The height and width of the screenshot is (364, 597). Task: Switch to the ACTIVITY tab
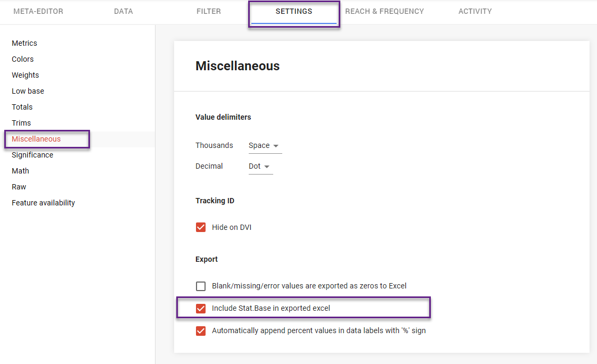(x=475, y=11)
